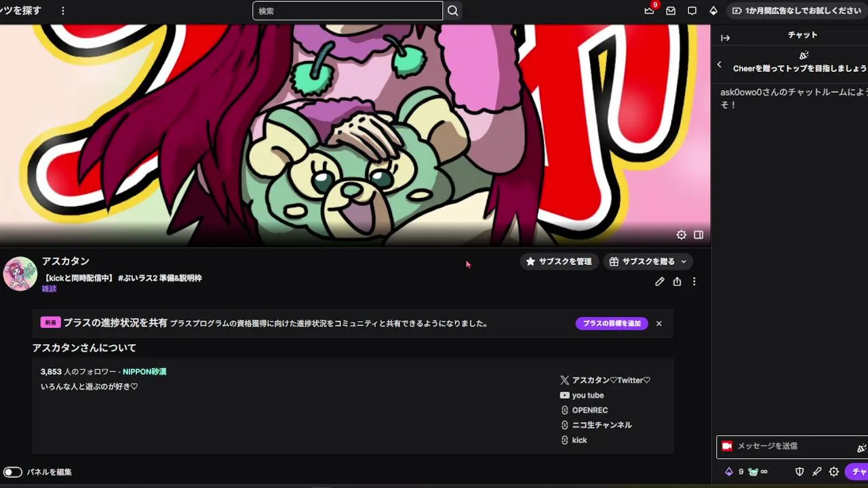Click the Cheerを贈ってトップを目指しましょう text
Image resolution: width=868 pixels, height=488 pixels.
pyautogui.click(x=800, y=68)
